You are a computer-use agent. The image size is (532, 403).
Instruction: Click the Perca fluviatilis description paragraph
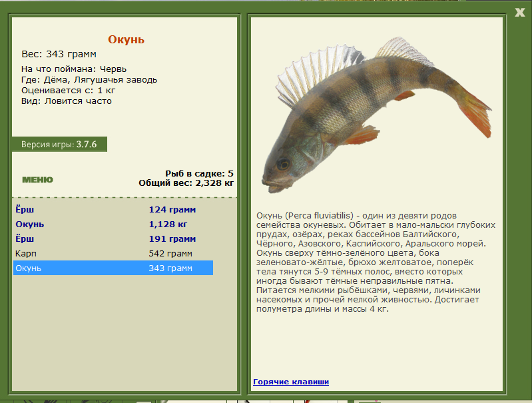pyautogui.click(x=376, y=262)
